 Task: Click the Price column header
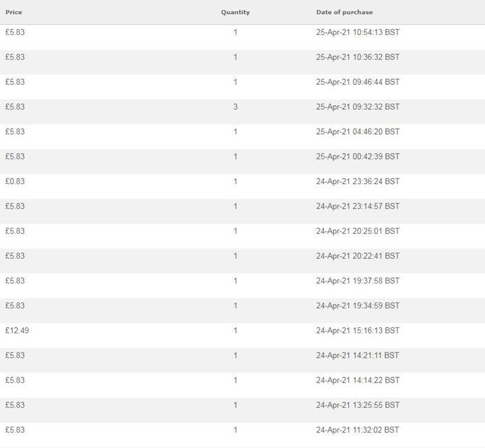(13, 12)
